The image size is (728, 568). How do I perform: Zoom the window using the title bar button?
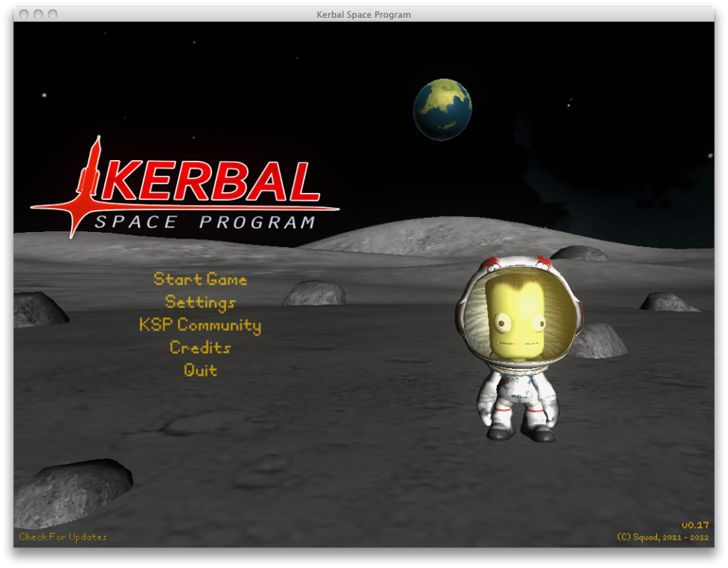pos(53,14)
